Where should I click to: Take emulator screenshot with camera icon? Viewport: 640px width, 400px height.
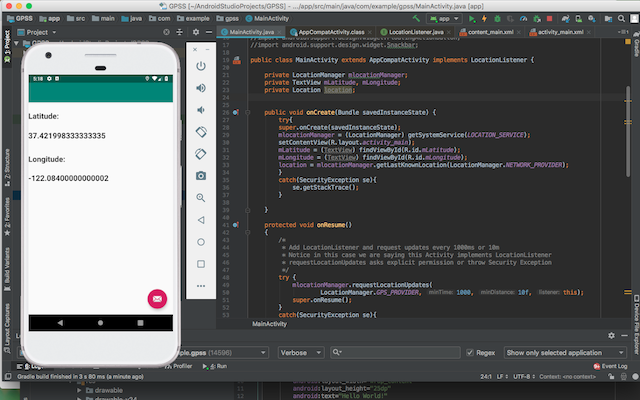(x=201, y=176)
